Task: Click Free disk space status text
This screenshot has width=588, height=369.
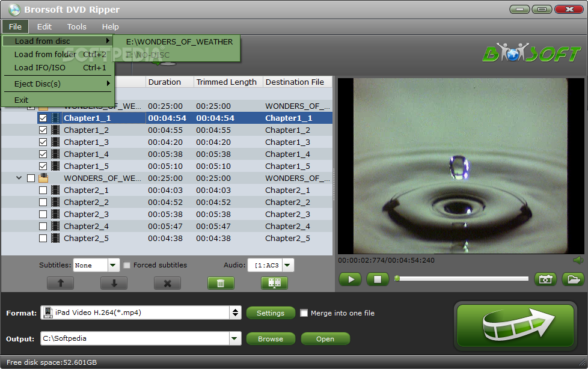Action: pyautogui.click(x=52, y=362)
